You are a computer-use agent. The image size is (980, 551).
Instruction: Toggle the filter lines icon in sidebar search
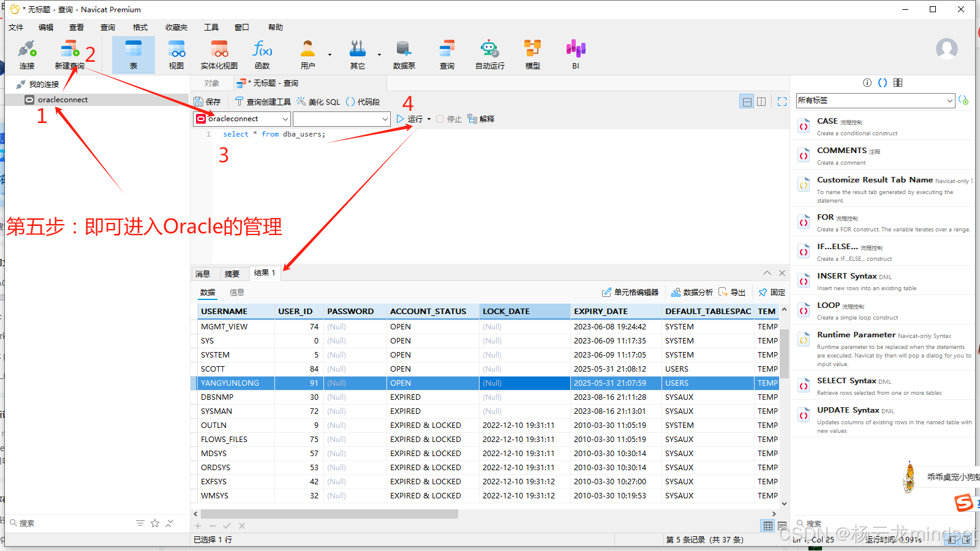[x=140, y=523]
